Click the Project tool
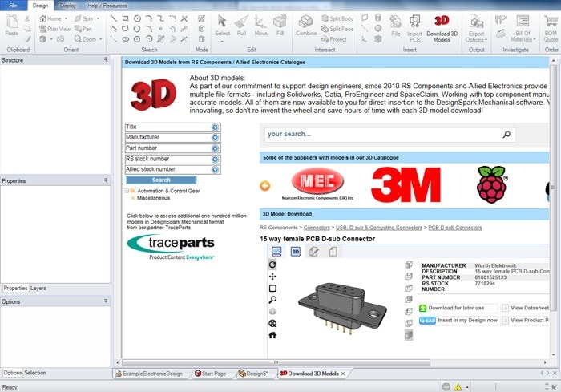 [334, 39]
